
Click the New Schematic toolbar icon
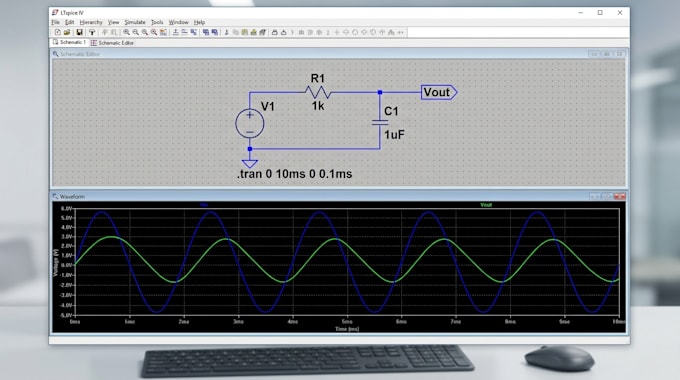coord(57,32)
